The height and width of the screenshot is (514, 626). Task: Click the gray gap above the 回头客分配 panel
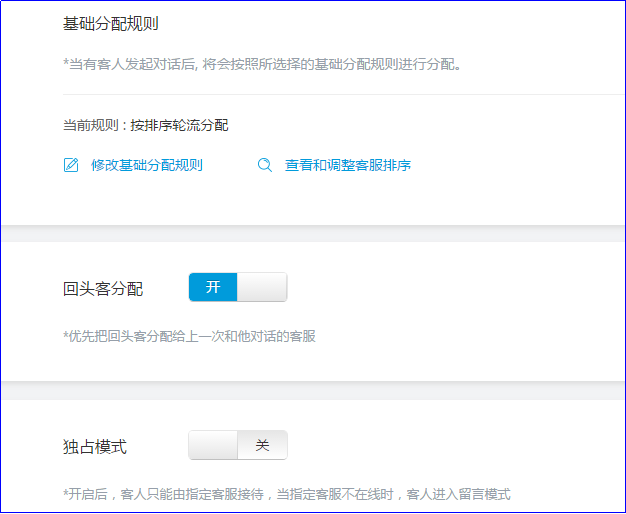(x=312, y=233)
